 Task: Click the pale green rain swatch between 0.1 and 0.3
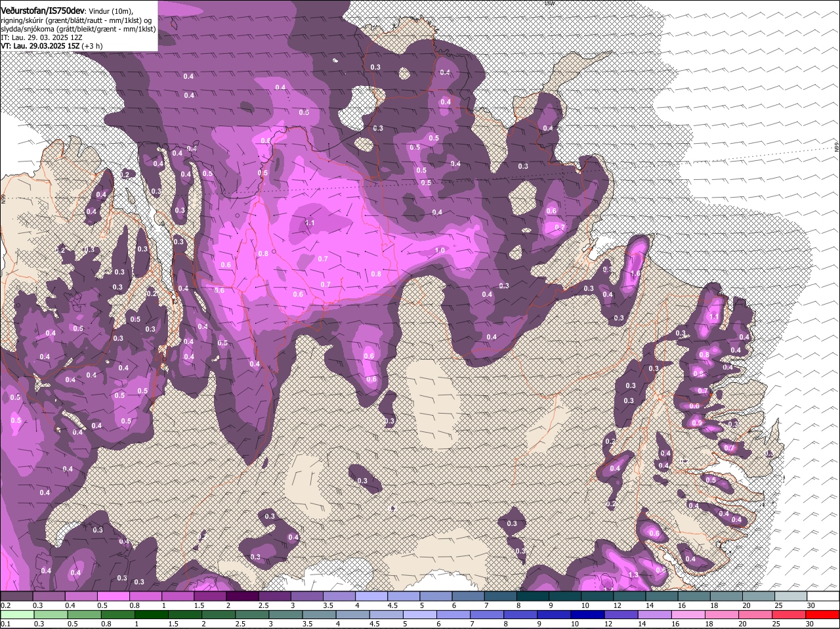coord(17,615)
